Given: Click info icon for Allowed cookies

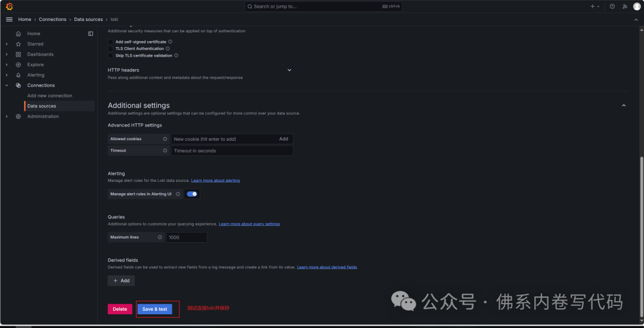Looking at the screenshot, I should pos(165,139).
